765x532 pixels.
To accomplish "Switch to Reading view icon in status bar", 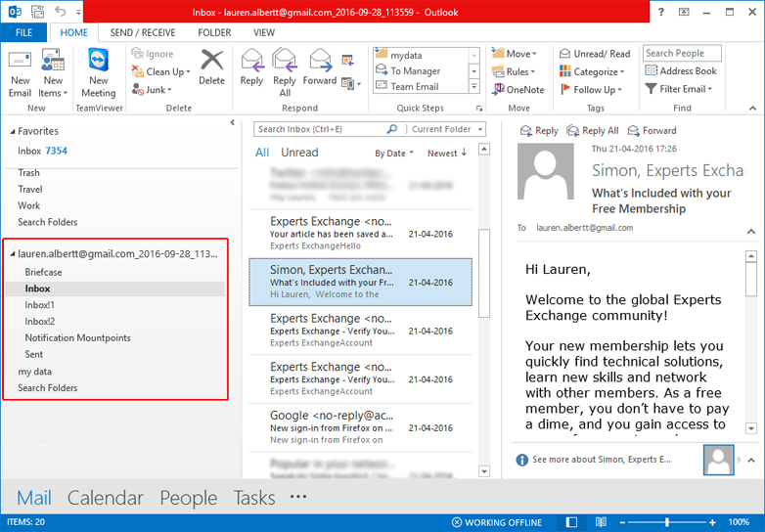I will click(601, 522).
